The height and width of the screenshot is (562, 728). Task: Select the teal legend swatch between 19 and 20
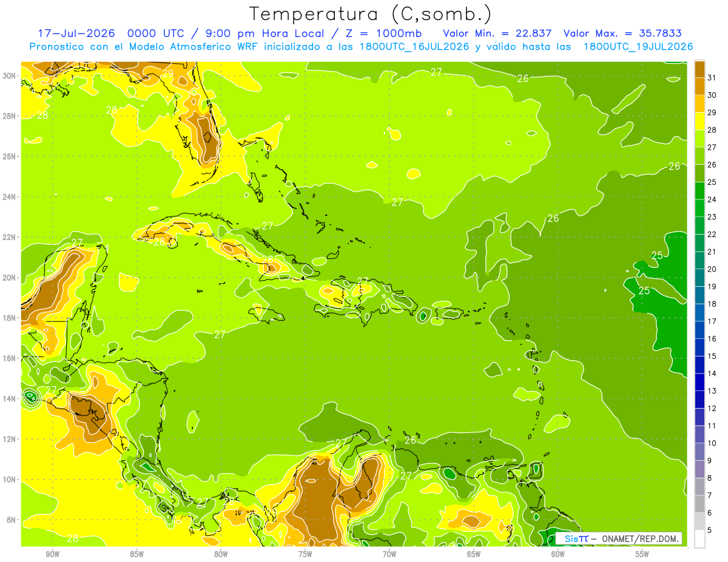[x=699, y=278]
